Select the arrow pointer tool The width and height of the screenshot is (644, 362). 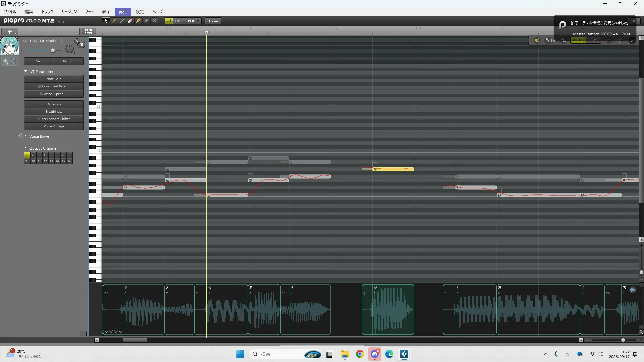pyautogui.click(x=106, y=21)
